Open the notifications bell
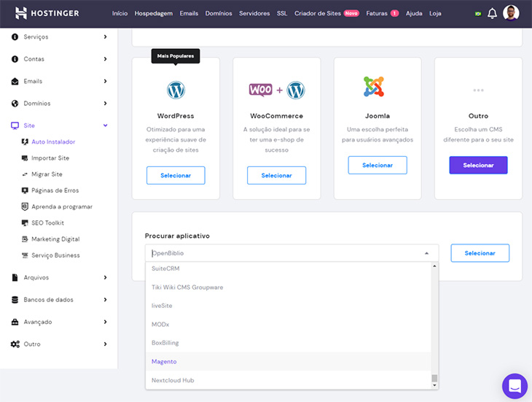This screenshot has height=402, width=532. 492,14
